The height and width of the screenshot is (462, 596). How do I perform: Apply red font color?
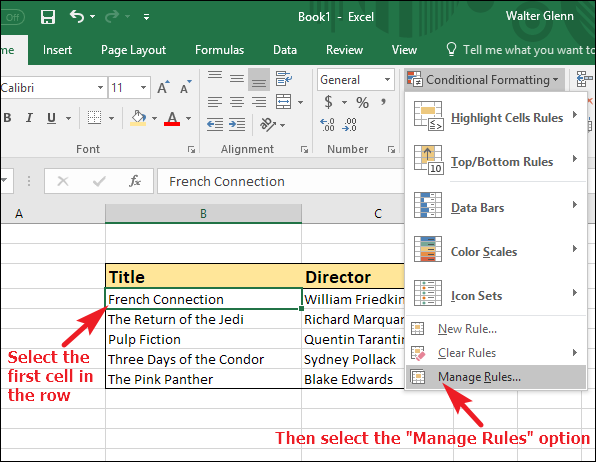pos(172,118)
